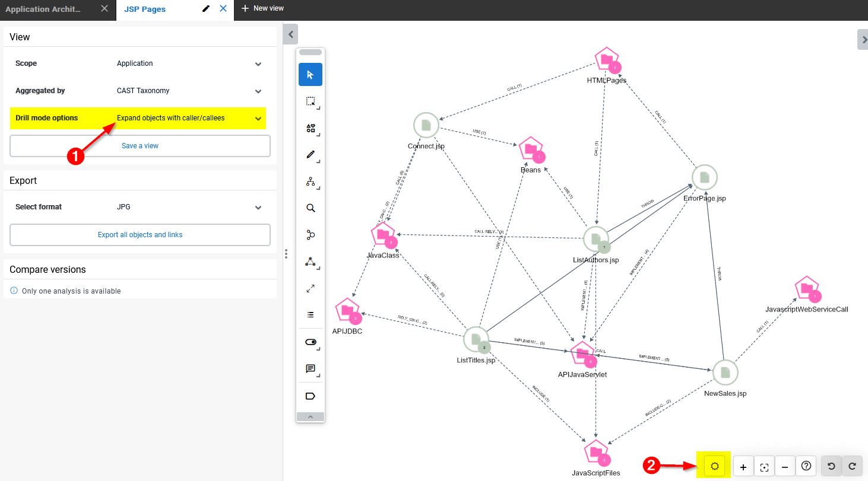The height and width of the screenshot is (481, 868).
Task: Activate the rectangular selection tool
Action: [311, 101]
